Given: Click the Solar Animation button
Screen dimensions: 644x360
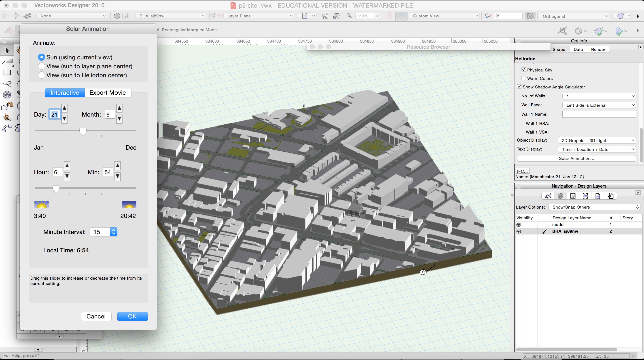Looking at the screenshot, I should 576,158.
